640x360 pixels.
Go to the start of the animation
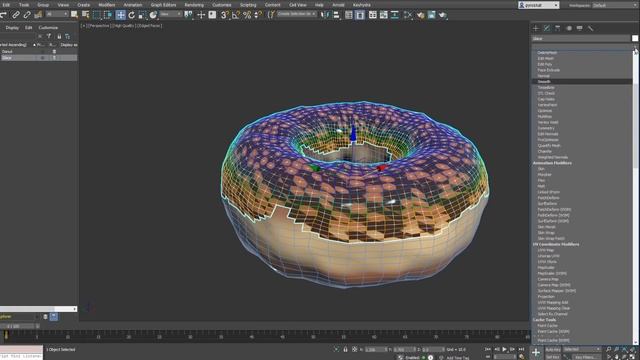(x=488, y=349)
